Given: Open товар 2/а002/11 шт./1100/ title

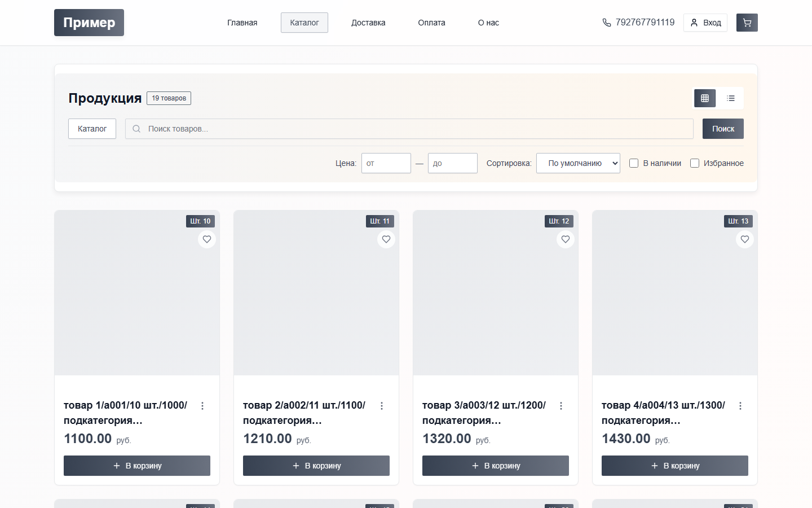Looking at the screenshot, I should click(305, 413).
